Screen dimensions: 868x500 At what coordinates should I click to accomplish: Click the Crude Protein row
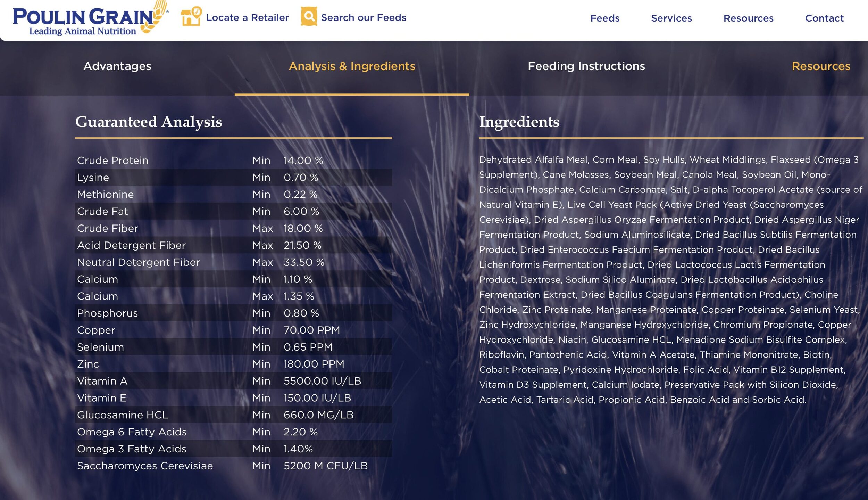(x=233, y=161)
